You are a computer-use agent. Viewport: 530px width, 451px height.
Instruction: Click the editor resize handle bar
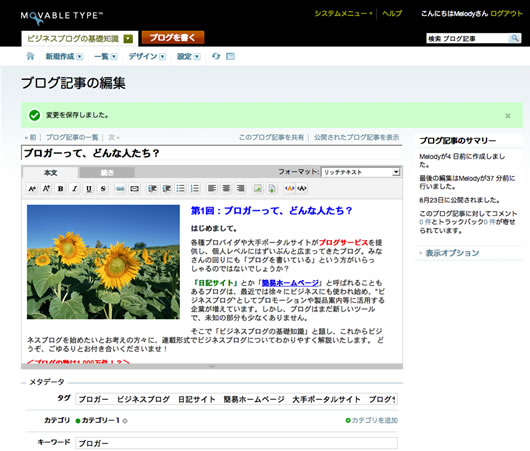tap(212, 366)
